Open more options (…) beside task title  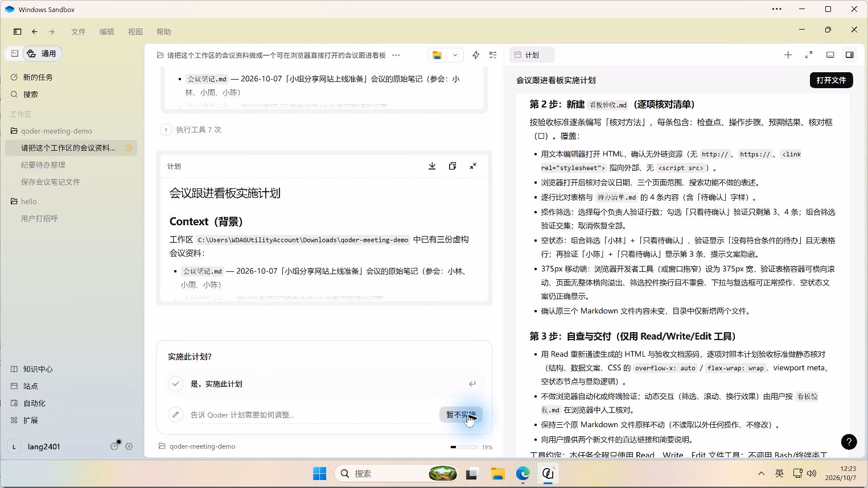point(396,55)
